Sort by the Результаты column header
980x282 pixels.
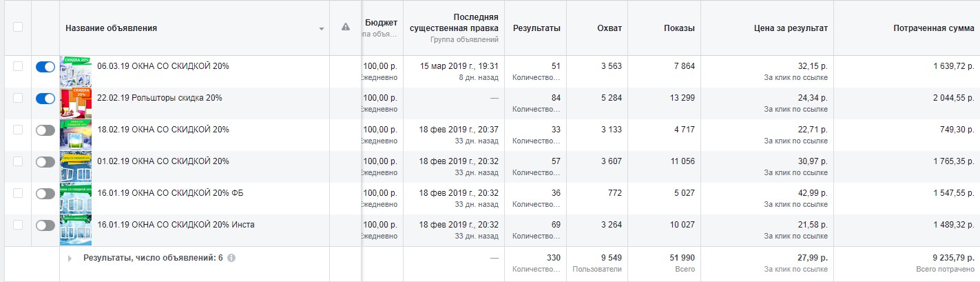click(x=536, y=28)
